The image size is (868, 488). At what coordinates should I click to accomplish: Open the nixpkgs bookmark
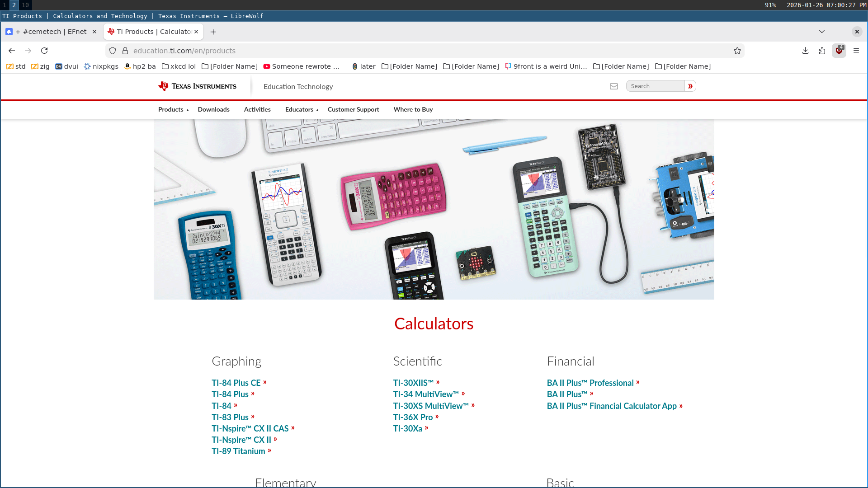pyautogui.click(x=101, y=66)
